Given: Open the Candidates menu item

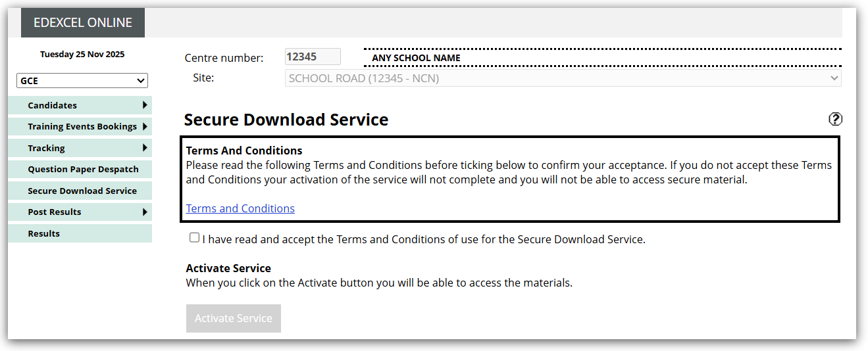Looking at the screenshot, I should point(53,105).
